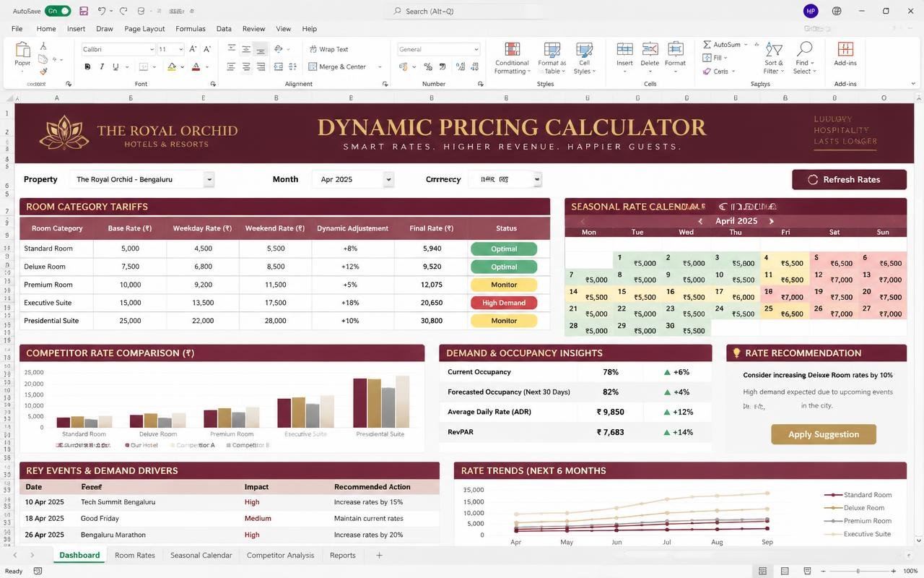The width and height of the screenshot is (924, 578).
Task: Click the Undo arrow icon
Action: [102, 11]
